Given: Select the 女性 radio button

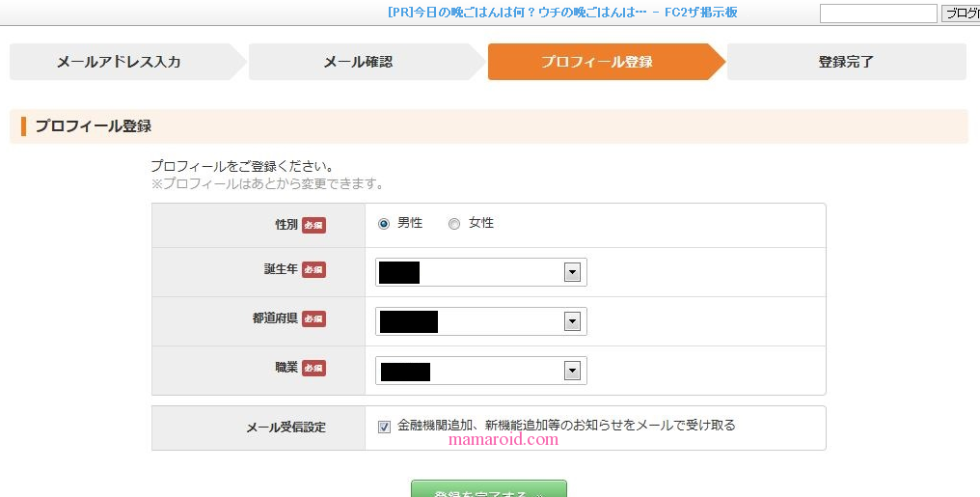Looking at the screenshot, I should (x=454, y=224).
